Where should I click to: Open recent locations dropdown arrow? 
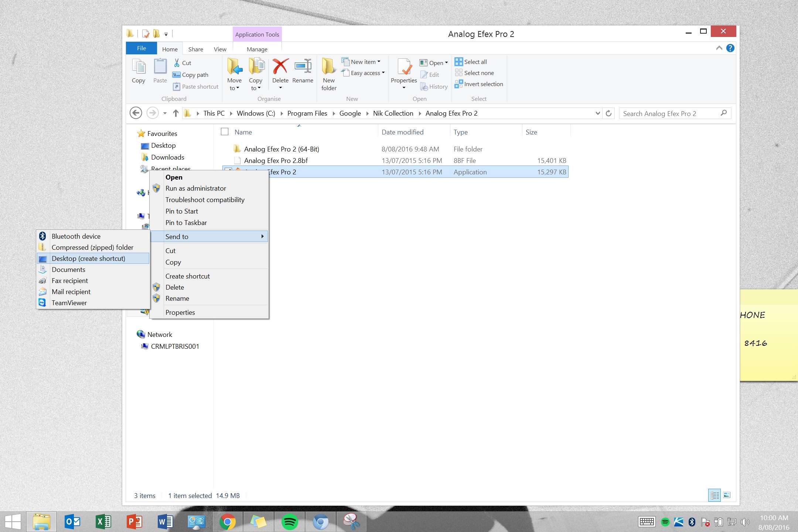tap(165, 113)
